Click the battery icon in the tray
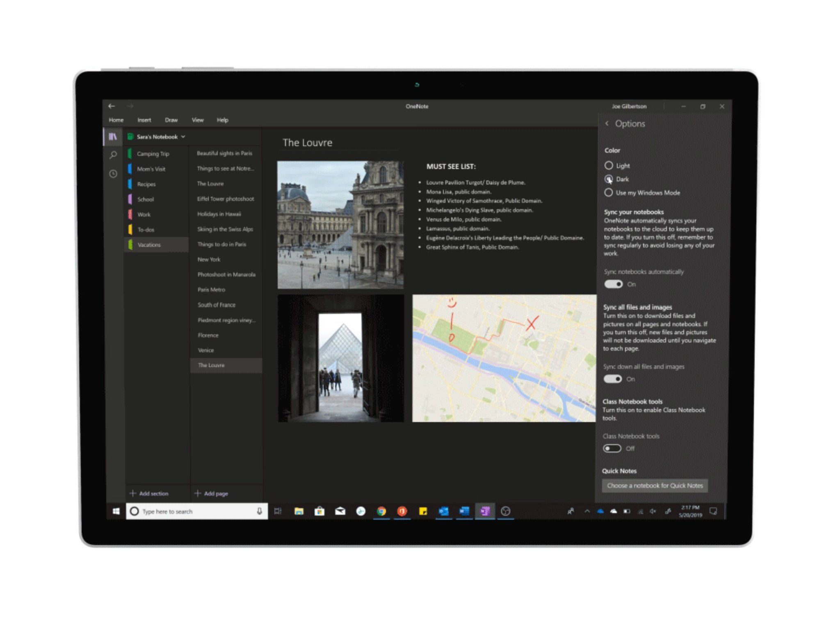The width and height of the screenshot is (840, 630). coord(627,511)
